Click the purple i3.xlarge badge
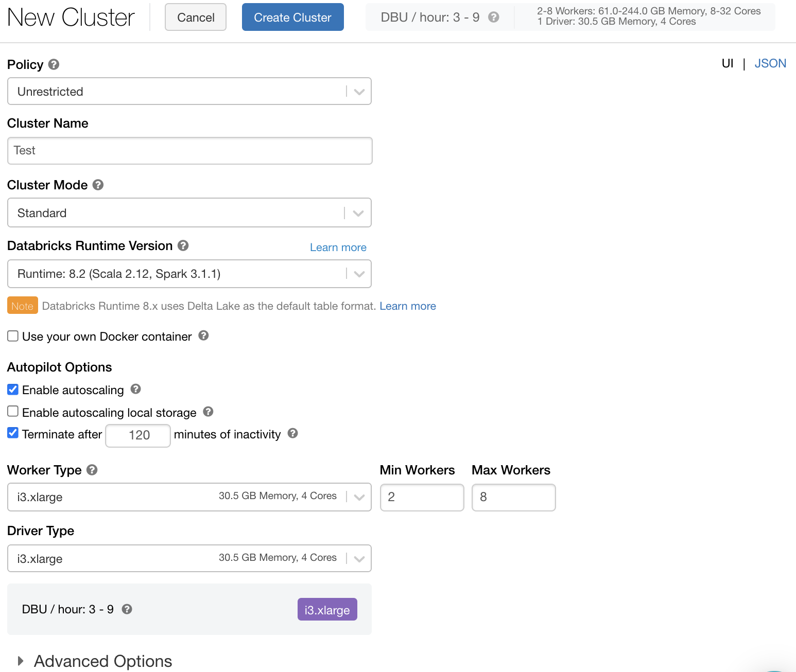 pos(327,610)
